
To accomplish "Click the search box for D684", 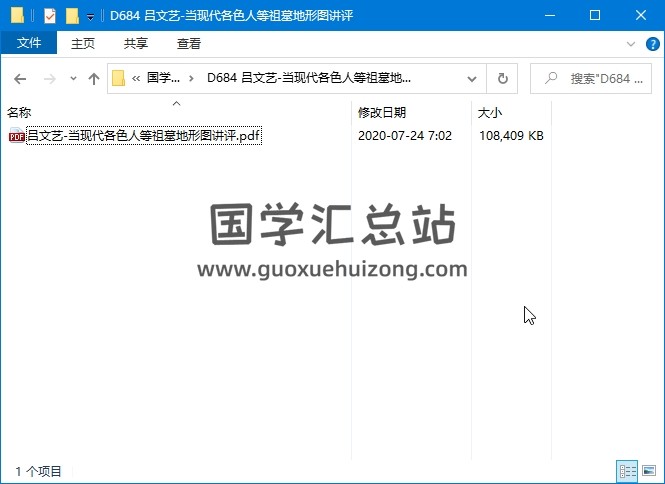I will click(x=591, y=78).
